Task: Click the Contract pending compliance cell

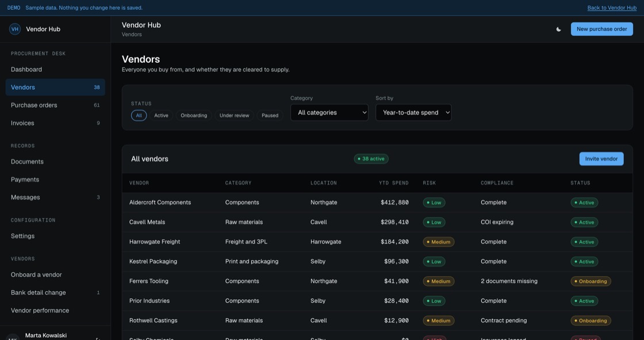Action: point(504,320)
